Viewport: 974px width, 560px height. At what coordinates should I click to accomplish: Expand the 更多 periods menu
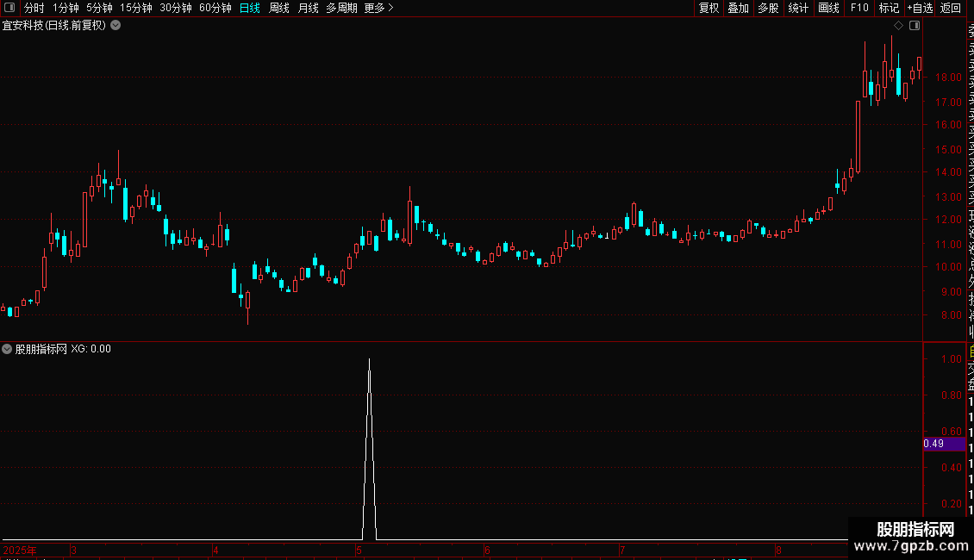click(379, 8)
